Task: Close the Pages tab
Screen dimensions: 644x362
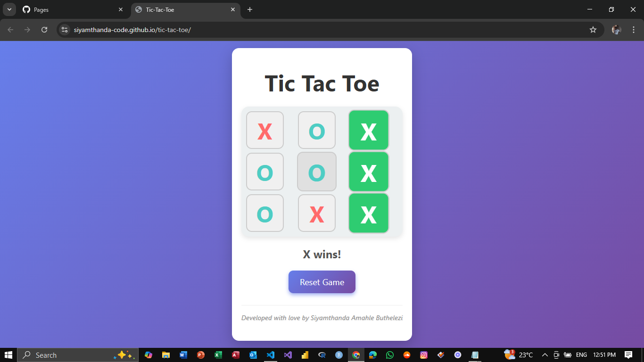Action: [x=121, y=9]
